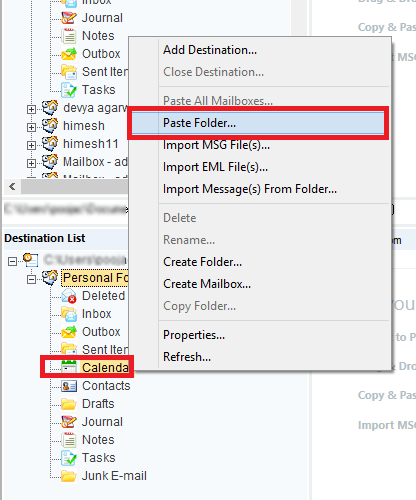The width and height of the screenshot is (416, 500).
Task: Click the Calendar icon in Destination List
Action: coord(69,367)
